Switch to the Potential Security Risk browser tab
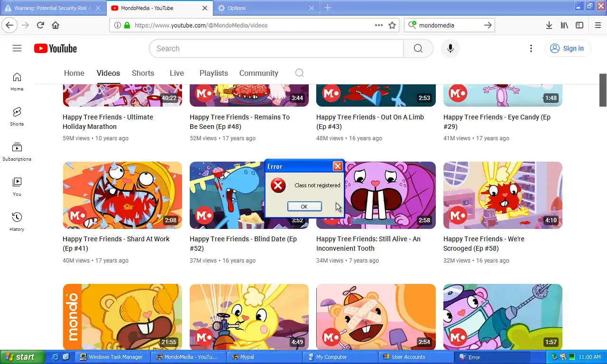 [x=52, y=8]
